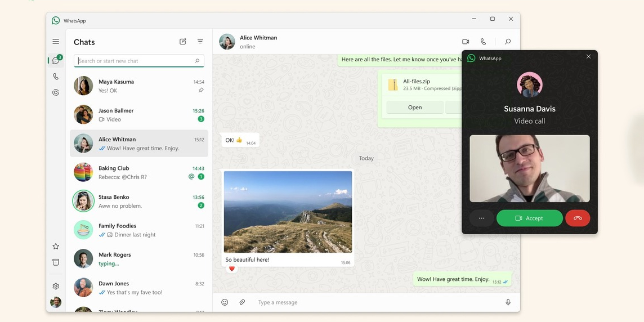Screen dimensions: 644x322
Task: Open Starred messages in sidebar
Action: [x=56, y=247]
